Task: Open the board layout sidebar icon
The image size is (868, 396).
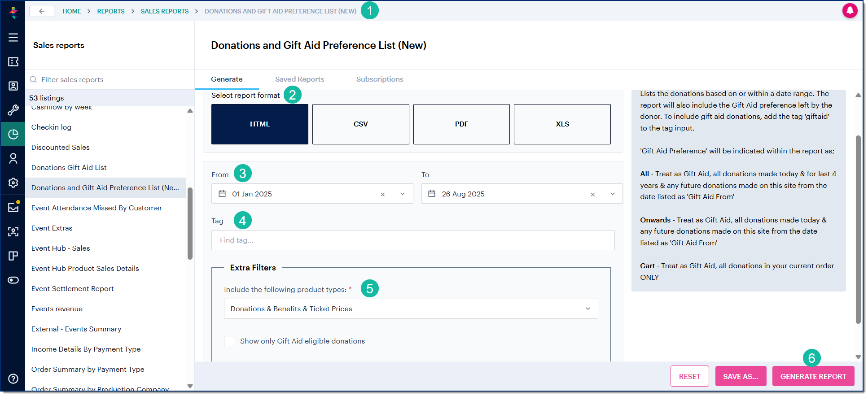Action: [13, 256]
